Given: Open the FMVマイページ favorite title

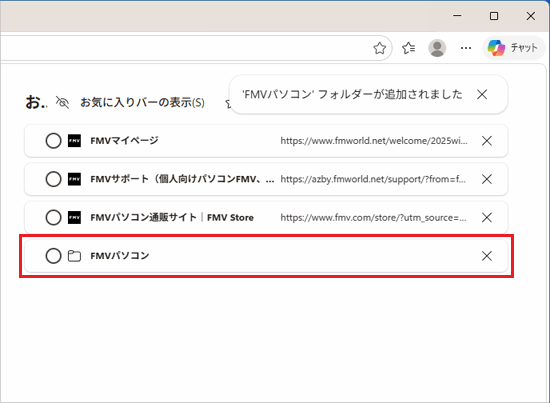Looking at the screenshot, I should [x=124, y=141].
